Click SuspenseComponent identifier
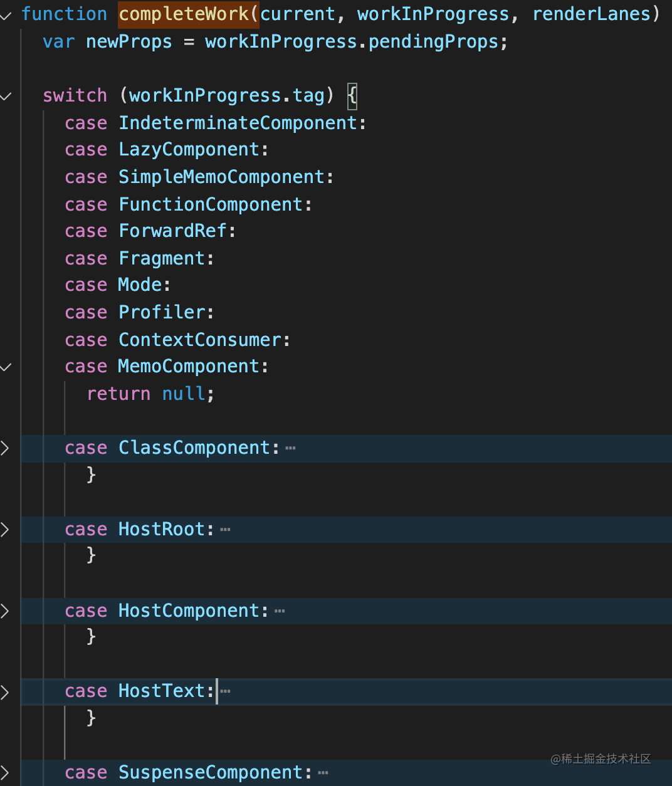Screen dimensions: 672x786 [x=211, y=772]
